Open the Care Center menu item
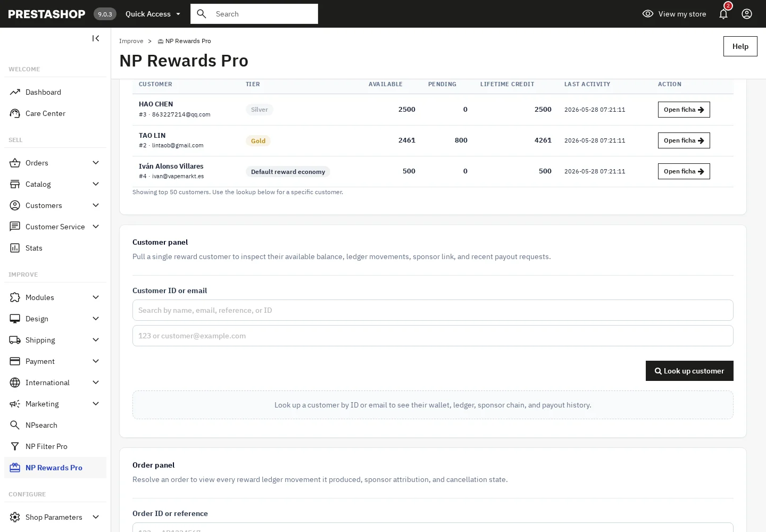Viewport: 766px width, 532px height. click(55, 113)
